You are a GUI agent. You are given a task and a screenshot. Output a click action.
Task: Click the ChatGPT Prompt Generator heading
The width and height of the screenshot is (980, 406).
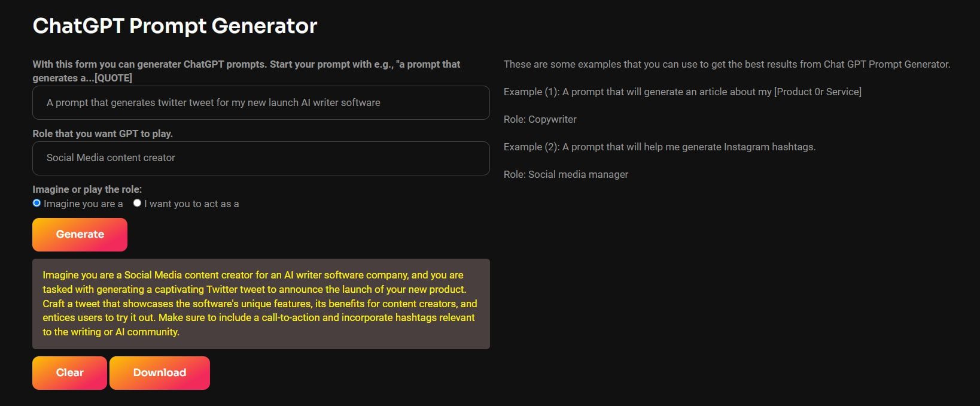pos(175,26)
